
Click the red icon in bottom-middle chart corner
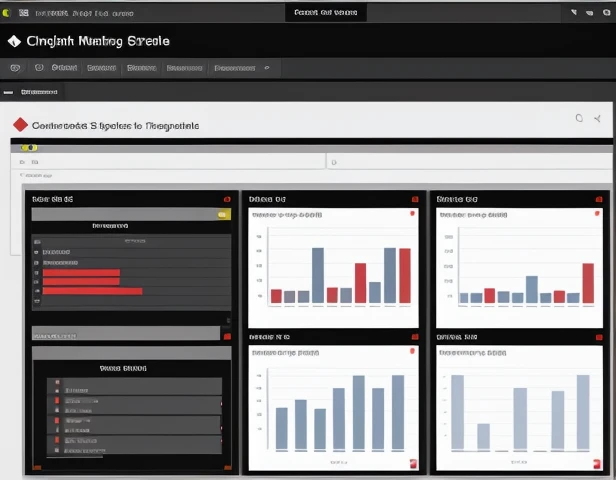point(411,463)
